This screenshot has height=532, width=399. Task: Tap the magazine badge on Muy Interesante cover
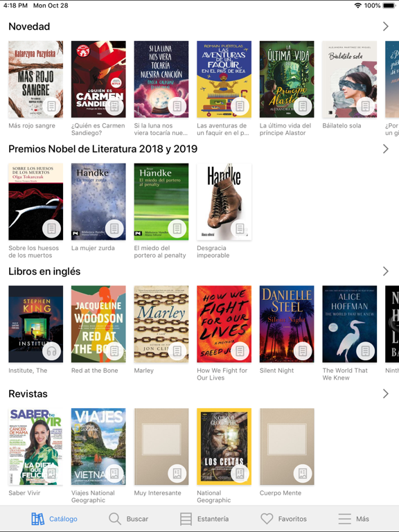[x=177, y=474]
